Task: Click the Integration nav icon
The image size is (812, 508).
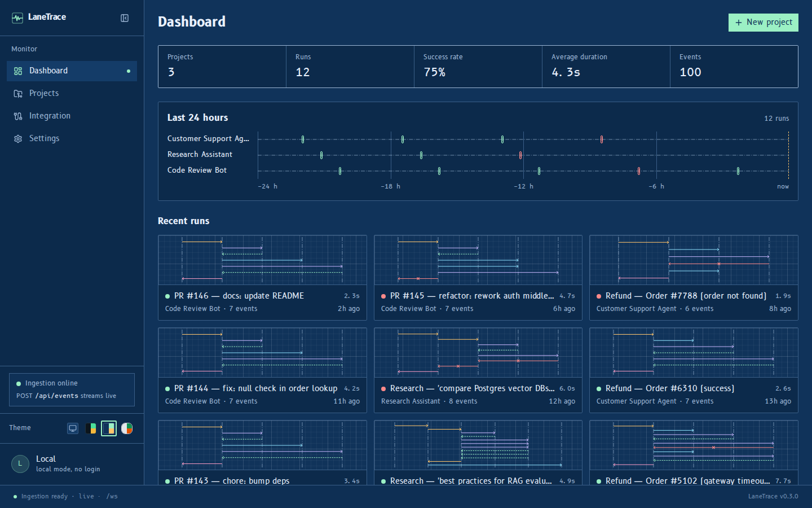Action: (x=18, y=116)
